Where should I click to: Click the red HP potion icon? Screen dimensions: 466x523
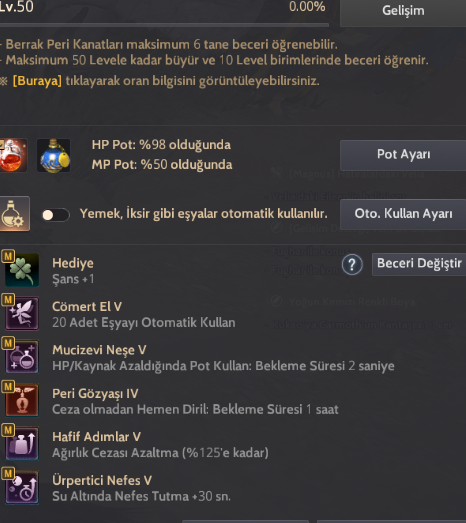[x=13, y=155]
